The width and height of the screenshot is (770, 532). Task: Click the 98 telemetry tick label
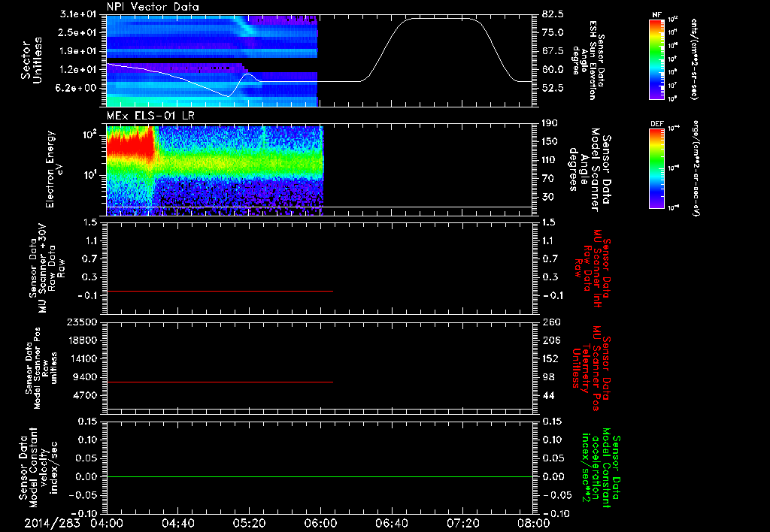pyautogui.click(x=548, y=377)
